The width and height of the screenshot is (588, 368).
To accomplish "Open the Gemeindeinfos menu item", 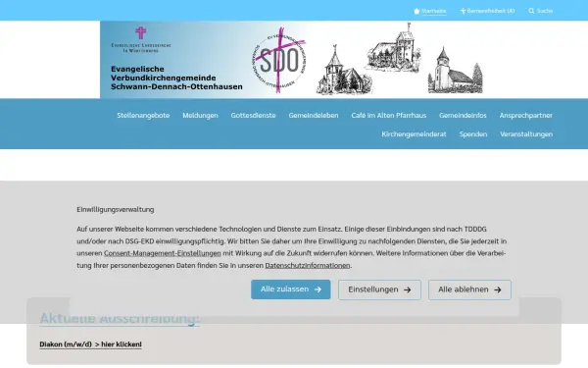I will pyautogui.click(x=463, y=115).
